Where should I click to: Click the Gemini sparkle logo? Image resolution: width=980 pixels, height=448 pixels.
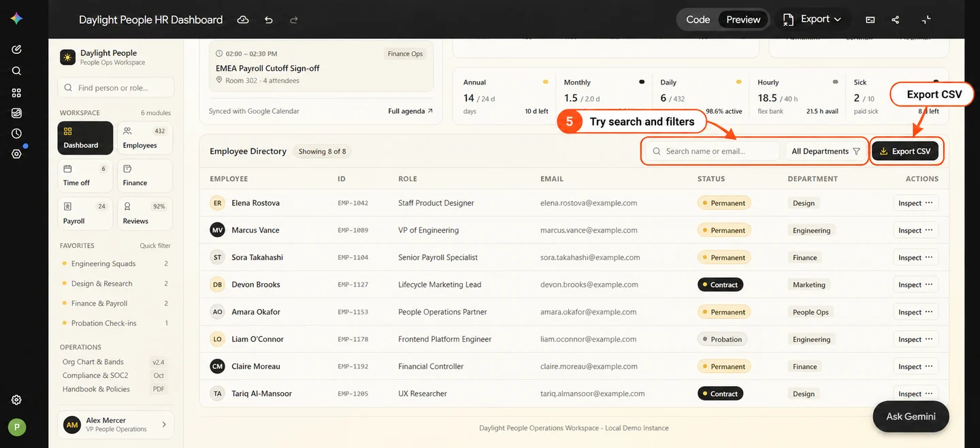click(x=16, y=19)
